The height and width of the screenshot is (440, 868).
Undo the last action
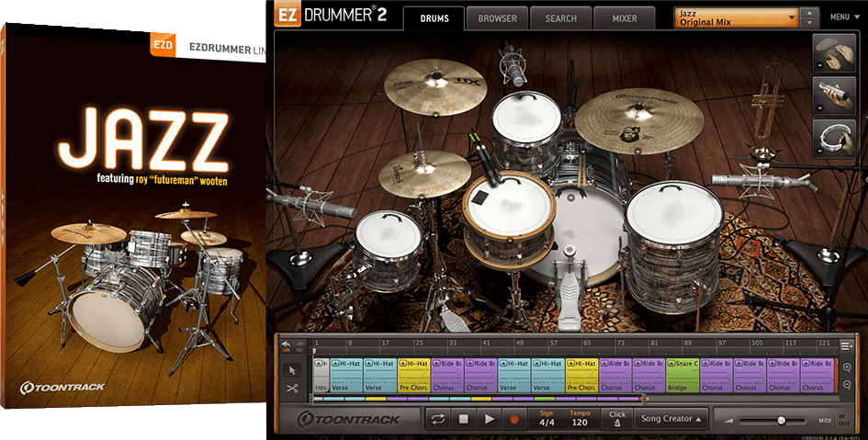coord(287,346)
